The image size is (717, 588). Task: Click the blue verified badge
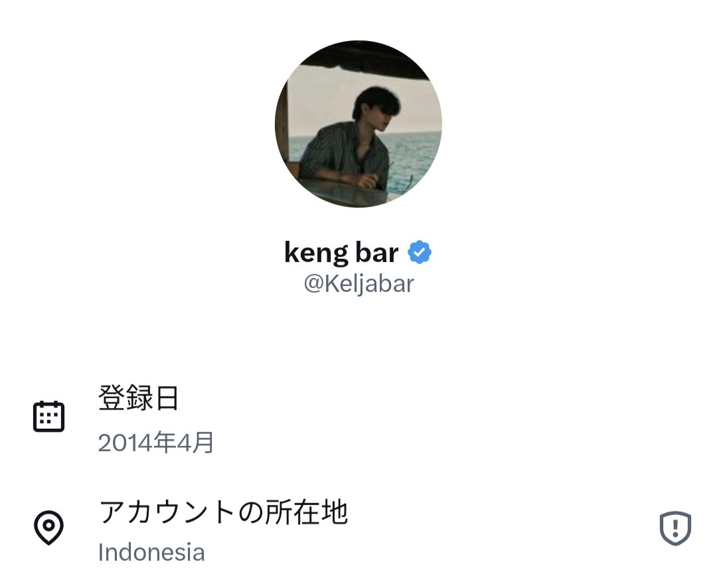(420, 252)
